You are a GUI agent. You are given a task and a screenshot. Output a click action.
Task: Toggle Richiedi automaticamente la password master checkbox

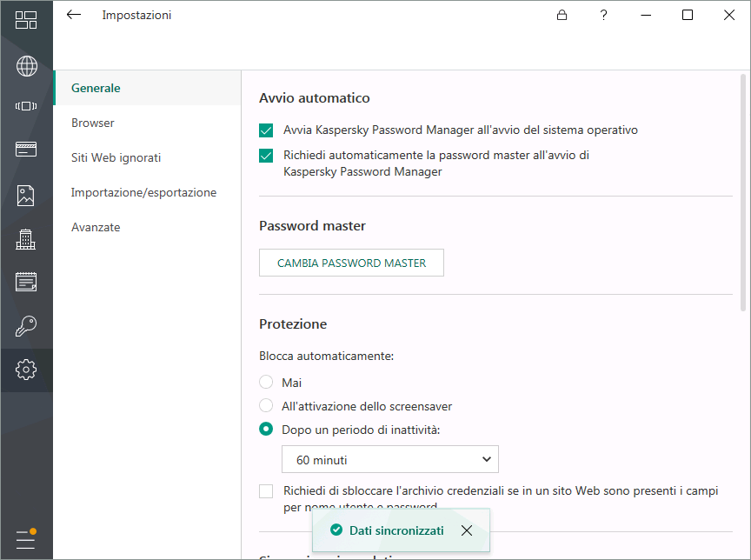[x=266, y=156]
